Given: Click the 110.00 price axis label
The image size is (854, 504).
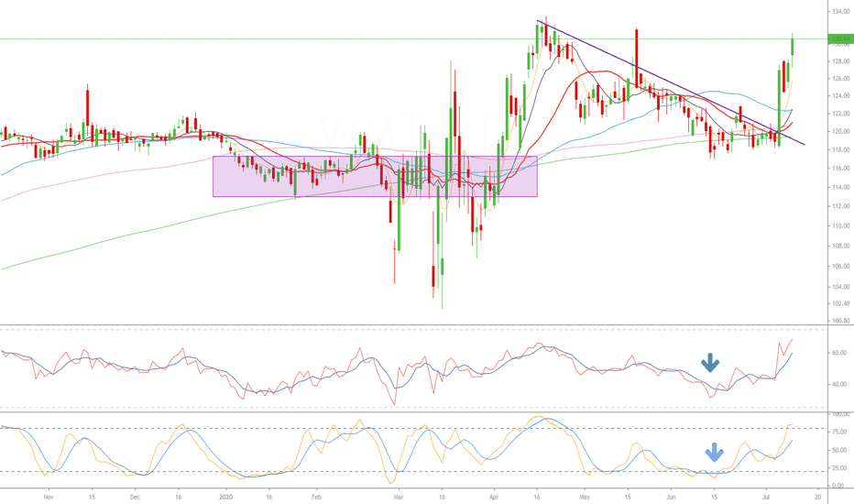Looking at the screenshot, I should coord(841,225).
